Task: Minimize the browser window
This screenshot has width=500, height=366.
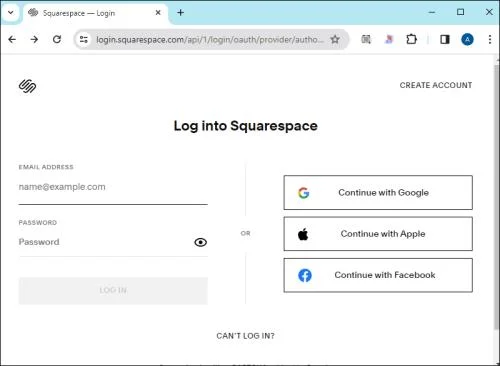Action: pos(432,12)
